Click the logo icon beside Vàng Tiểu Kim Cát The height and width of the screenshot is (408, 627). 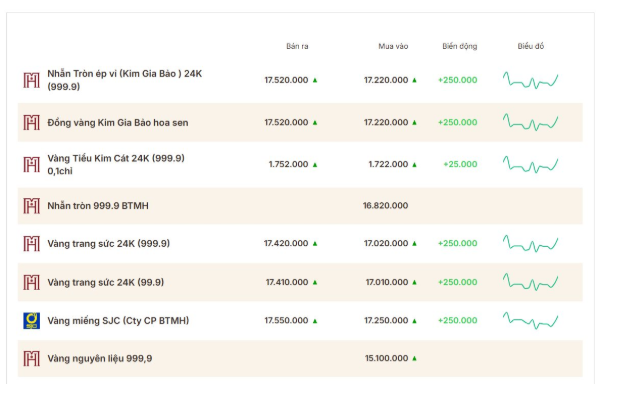tap(31, 164)
